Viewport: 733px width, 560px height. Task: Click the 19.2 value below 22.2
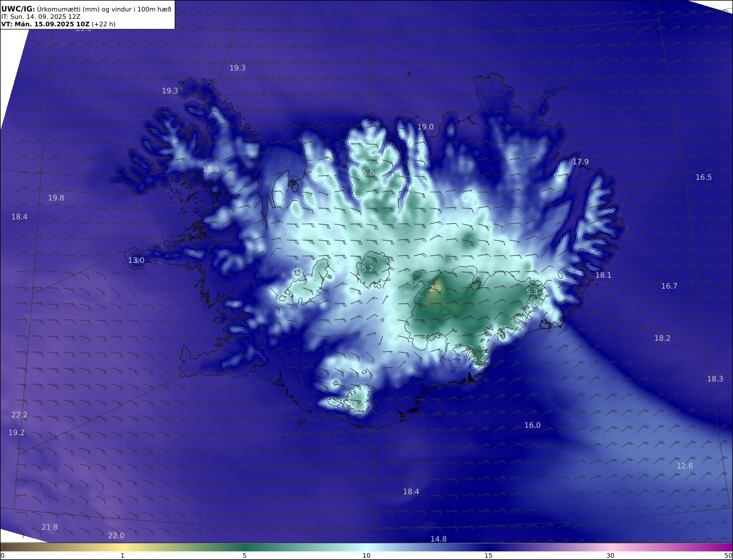[17, 433]
